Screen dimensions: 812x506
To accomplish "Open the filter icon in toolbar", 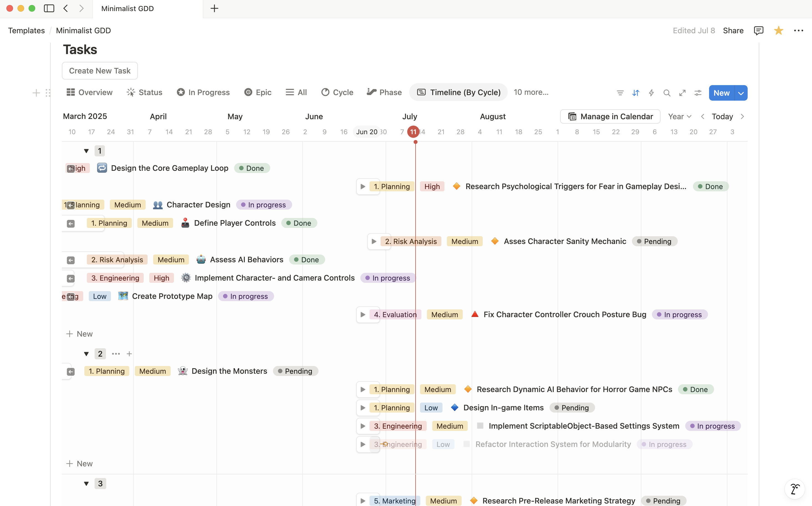I will click(620, 93).
